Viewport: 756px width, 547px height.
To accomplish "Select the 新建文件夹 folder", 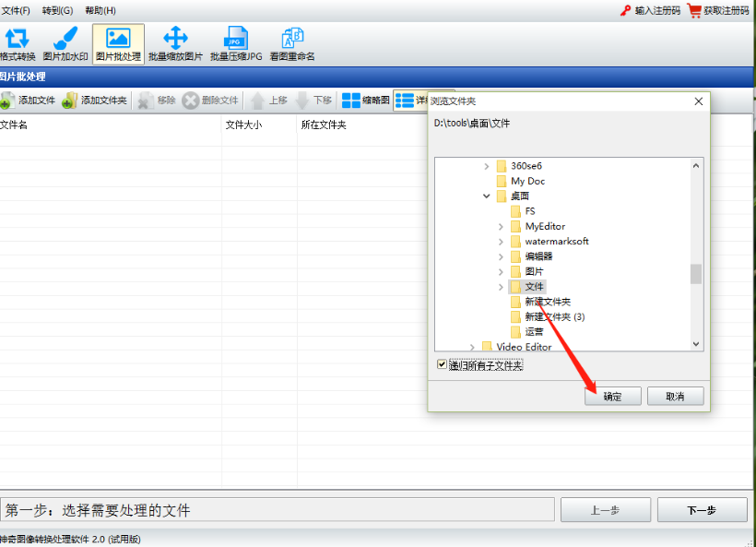I will coord(540,302).
